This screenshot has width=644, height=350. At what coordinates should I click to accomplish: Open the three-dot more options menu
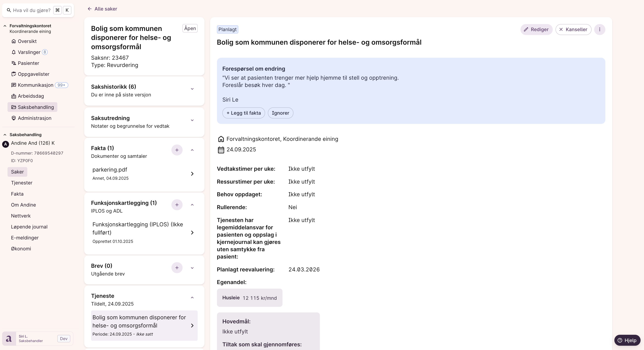pyautogui.click(x=600, y=29)
